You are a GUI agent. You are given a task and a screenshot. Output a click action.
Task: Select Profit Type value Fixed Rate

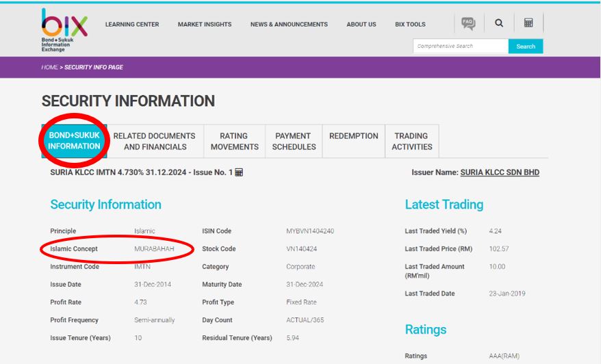tap(301, 302)
